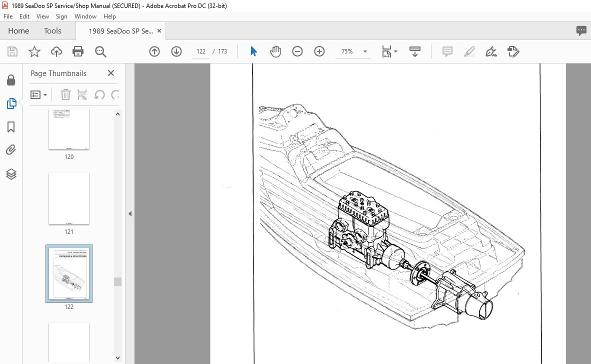
Task: Click thumbnail scrollbar down arrow
Action: point(117,358)
